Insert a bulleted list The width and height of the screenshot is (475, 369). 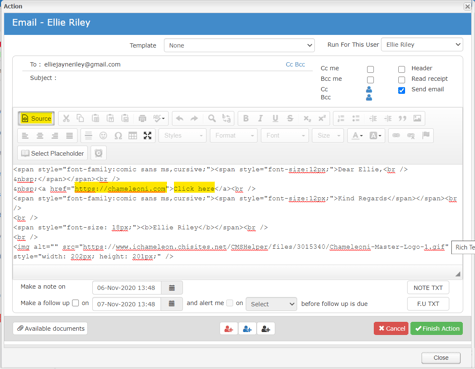pos(356,118)
